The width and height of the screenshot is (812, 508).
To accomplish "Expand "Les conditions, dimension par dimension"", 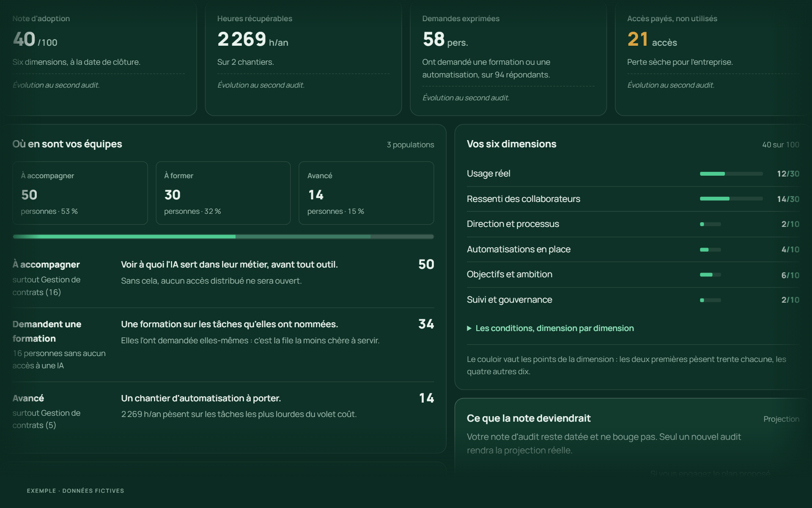I will tap(550, 328).
